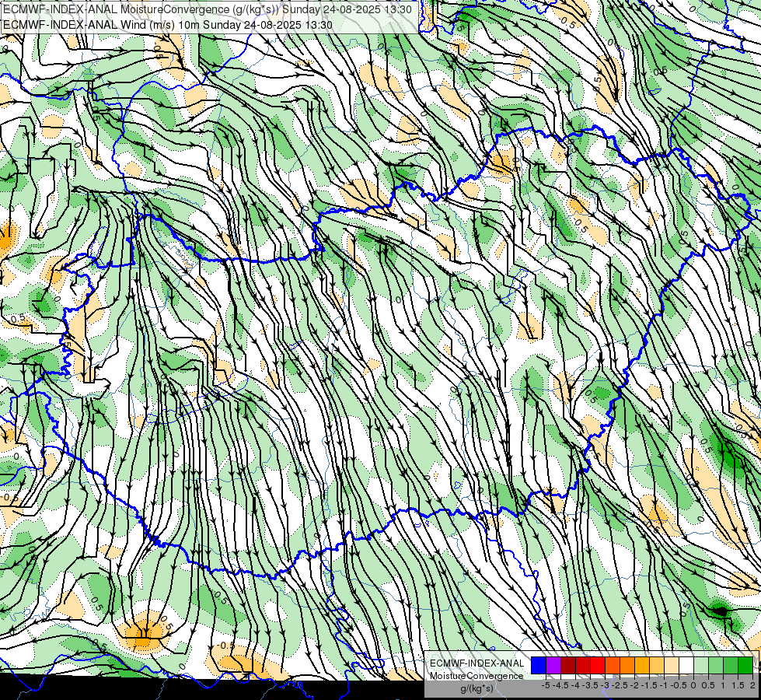
Task: Choose the bright red swatch for -3.5 to -3
Action: pyautogui.click(x=598, y=665)
